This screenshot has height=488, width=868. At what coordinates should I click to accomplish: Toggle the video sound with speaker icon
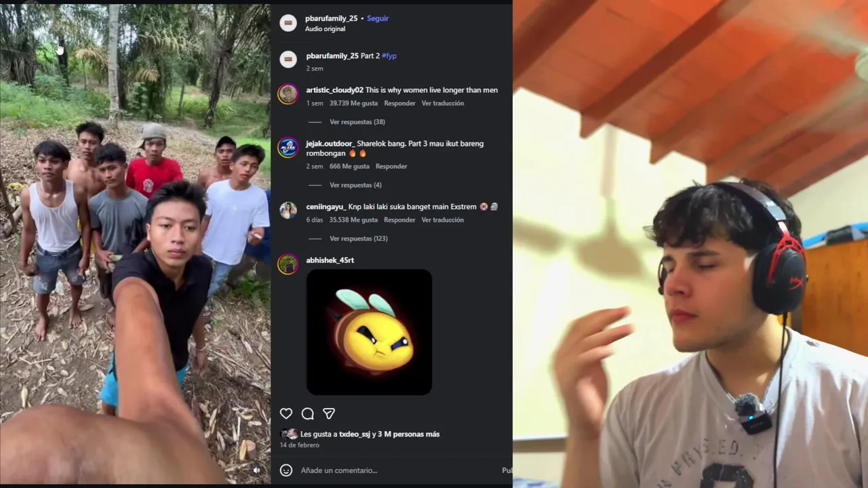tap(256, 470)
